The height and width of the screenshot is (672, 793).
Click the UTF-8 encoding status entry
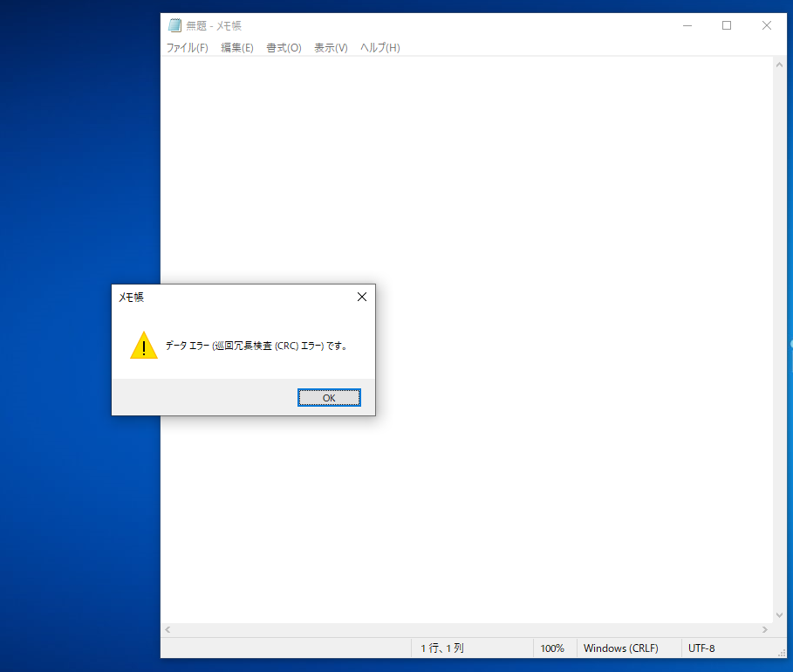701,648
